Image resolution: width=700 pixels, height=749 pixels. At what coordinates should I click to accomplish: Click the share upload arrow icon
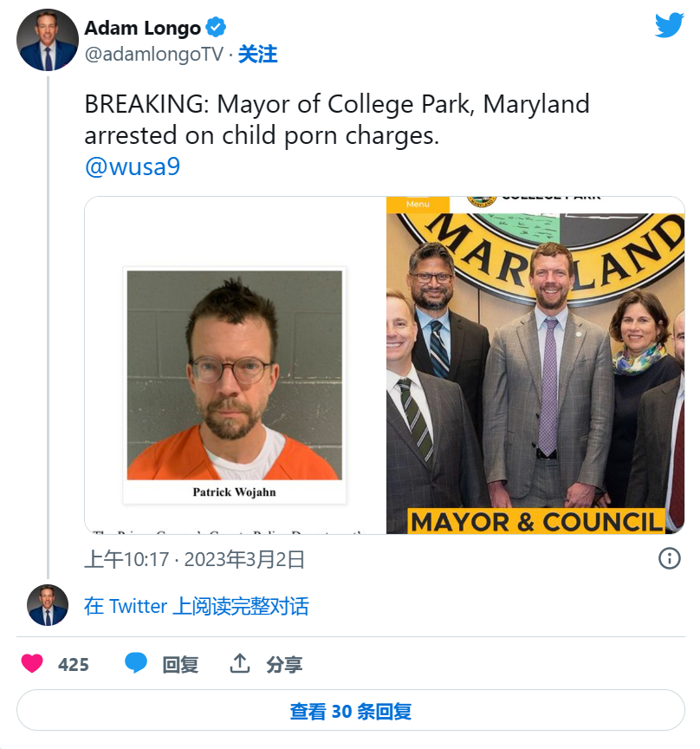coord(239,664)
